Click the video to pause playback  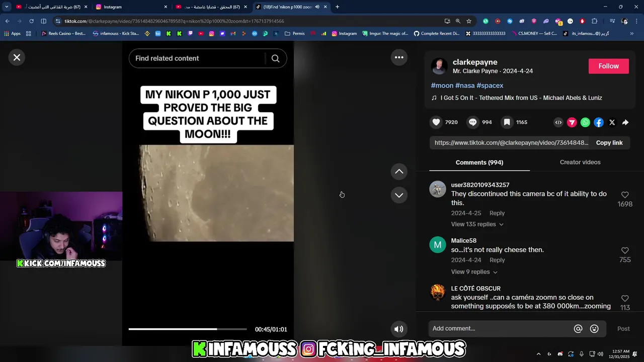(x=208, y=194)
